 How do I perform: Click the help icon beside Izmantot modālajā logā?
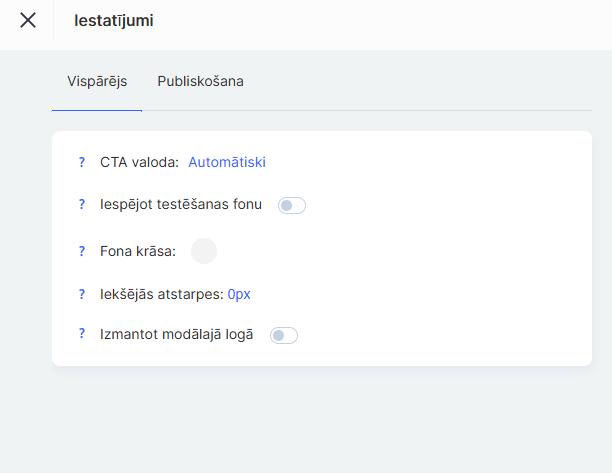click(82, 334)
